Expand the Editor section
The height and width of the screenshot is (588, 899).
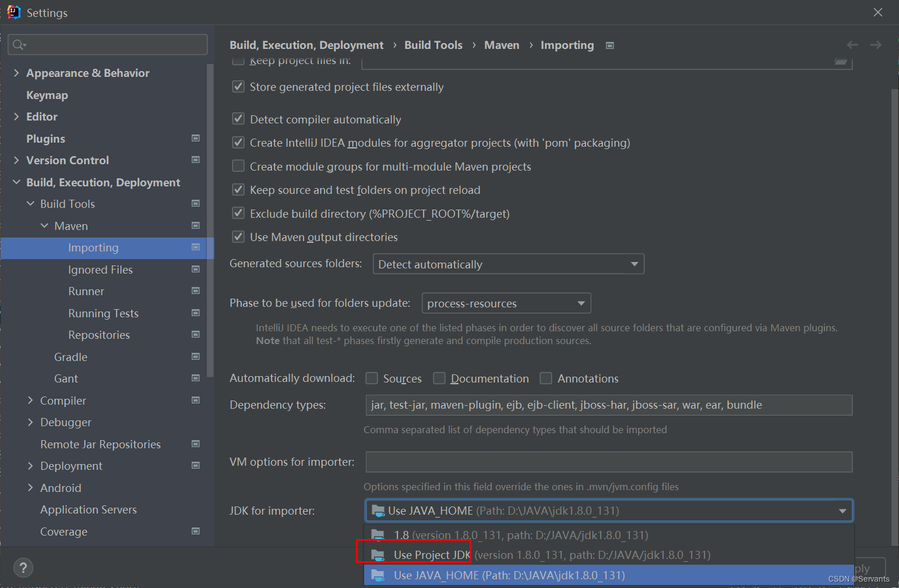click(16, 116)
